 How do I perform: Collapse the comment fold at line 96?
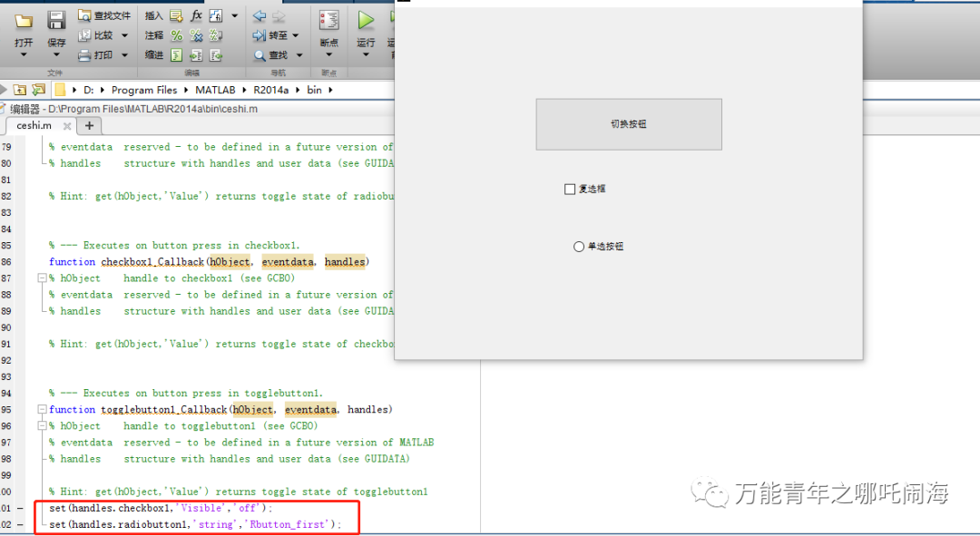[42, 425]
